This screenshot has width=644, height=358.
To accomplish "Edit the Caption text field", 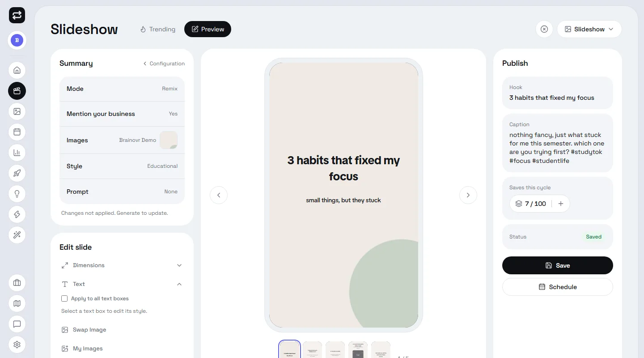I will coord(558,143).
